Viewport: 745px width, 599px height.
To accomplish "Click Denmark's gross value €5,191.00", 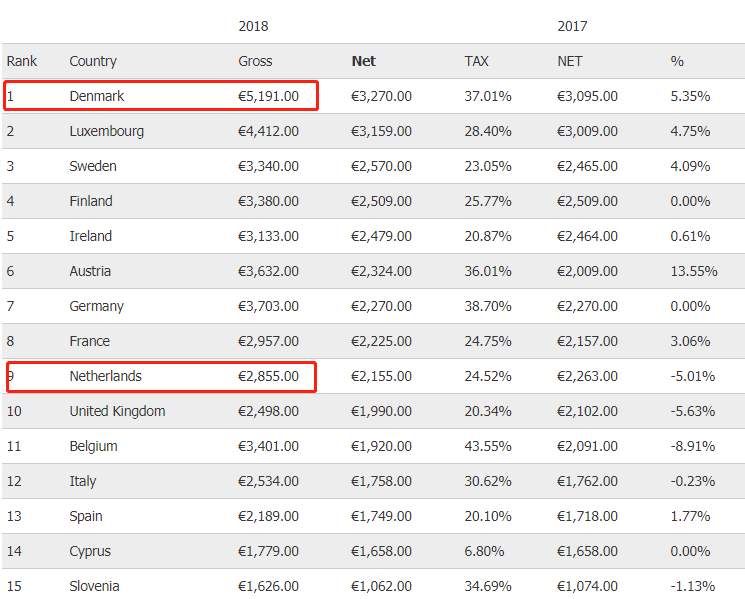I will point(268,96).
